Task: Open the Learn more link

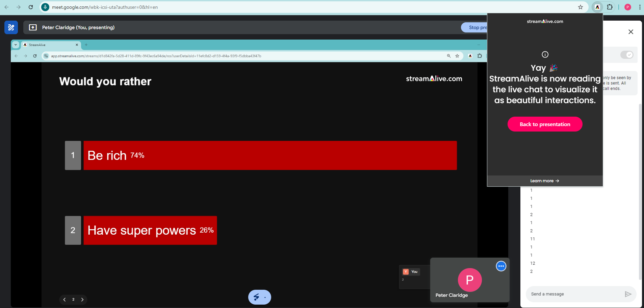Action: [x=545, y=181]
